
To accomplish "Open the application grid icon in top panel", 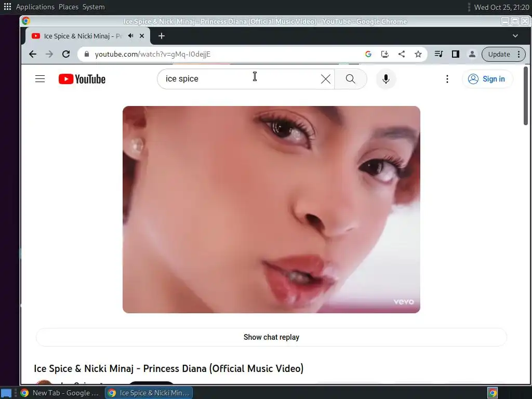I will 7,6.
